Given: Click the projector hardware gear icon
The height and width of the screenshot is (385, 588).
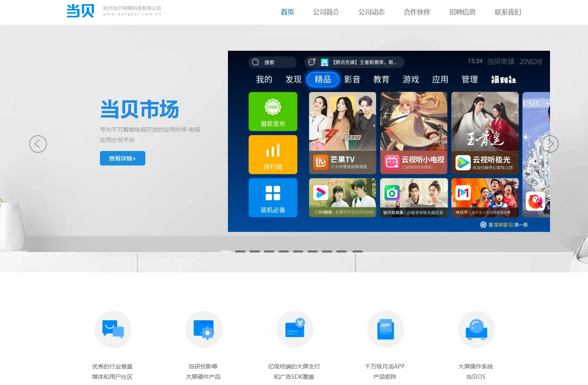Looking at the screenshot, I should [x=204, y=329].
